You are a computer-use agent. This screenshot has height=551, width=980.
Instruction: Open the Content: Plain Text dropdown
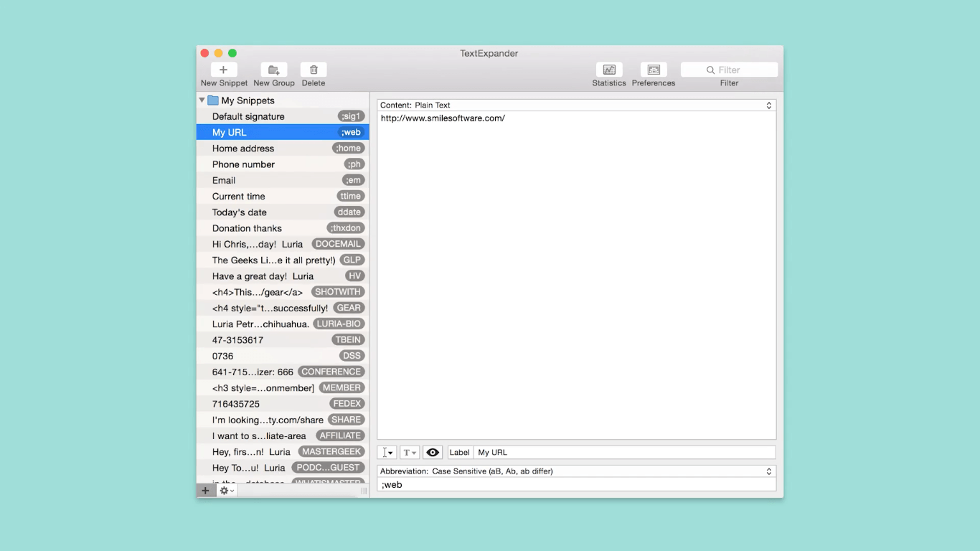[x=576, y=105]
